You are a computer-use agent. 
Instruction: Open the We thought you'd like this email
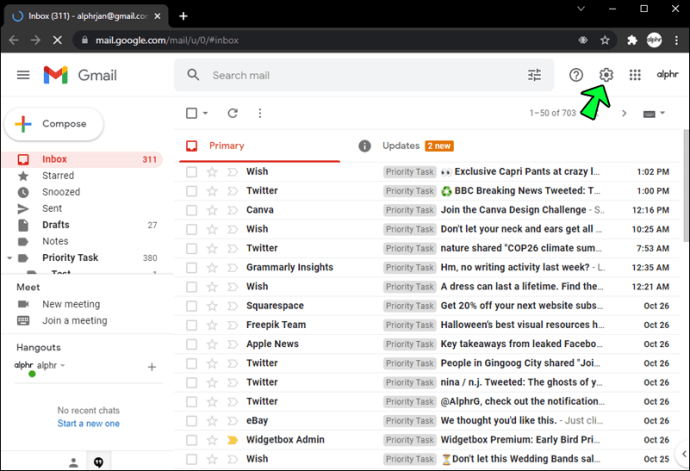pyautogui.click(x=499, y=421)
